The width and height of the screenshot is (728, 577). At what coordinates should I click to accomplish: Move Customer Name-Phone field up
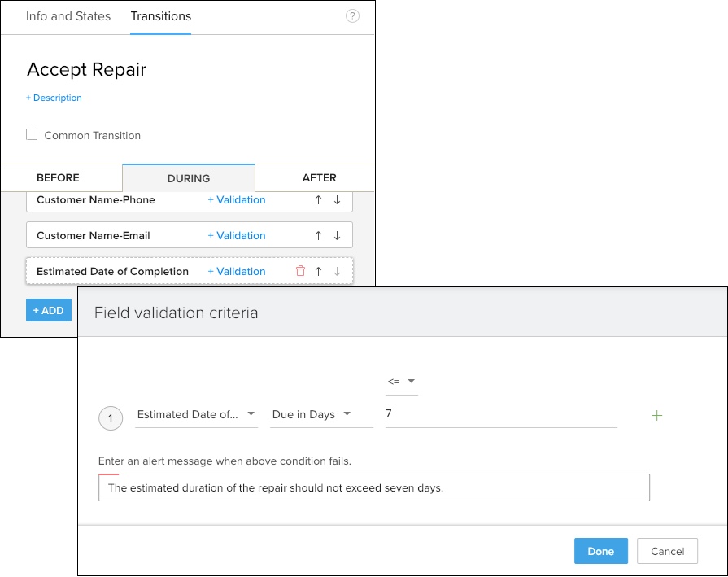point(319,200)
